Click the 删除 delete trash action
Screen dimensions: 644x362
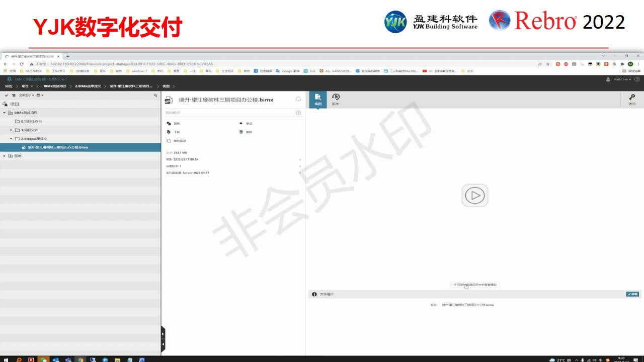click(246, 132)
